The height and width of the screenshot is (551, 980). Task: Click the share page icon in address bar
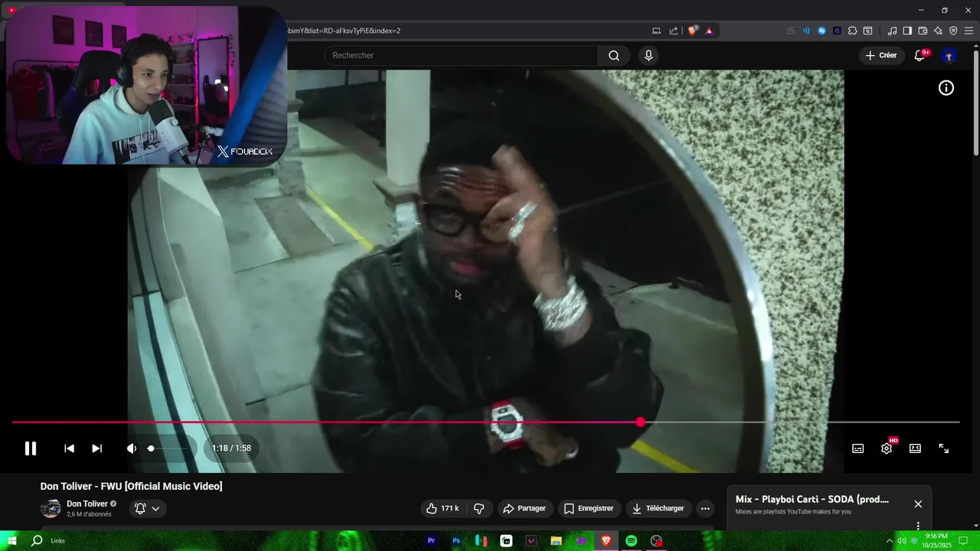(x=674, y=31)
